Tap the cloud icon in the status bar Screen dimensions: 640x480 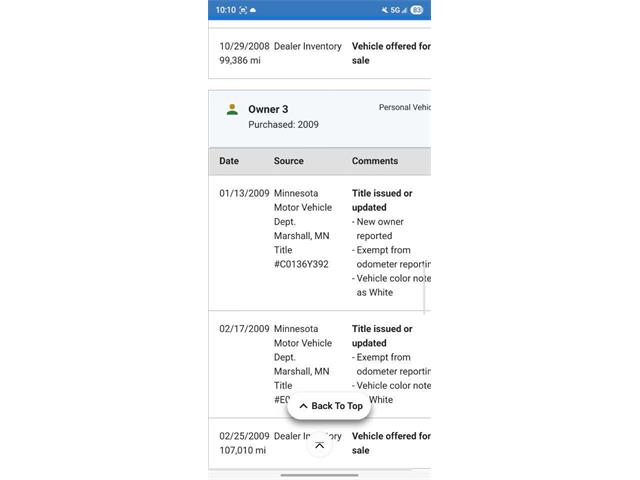pyautogui.click(x=253, y=10)
